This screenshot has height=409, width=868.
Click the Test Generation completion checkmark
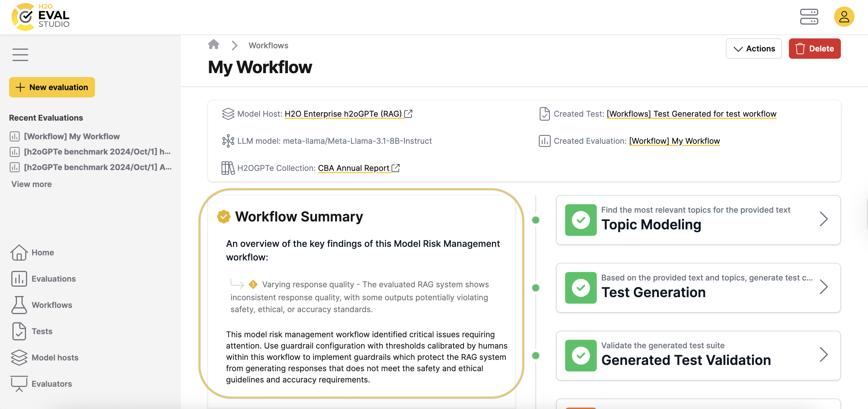coord(580,288)
